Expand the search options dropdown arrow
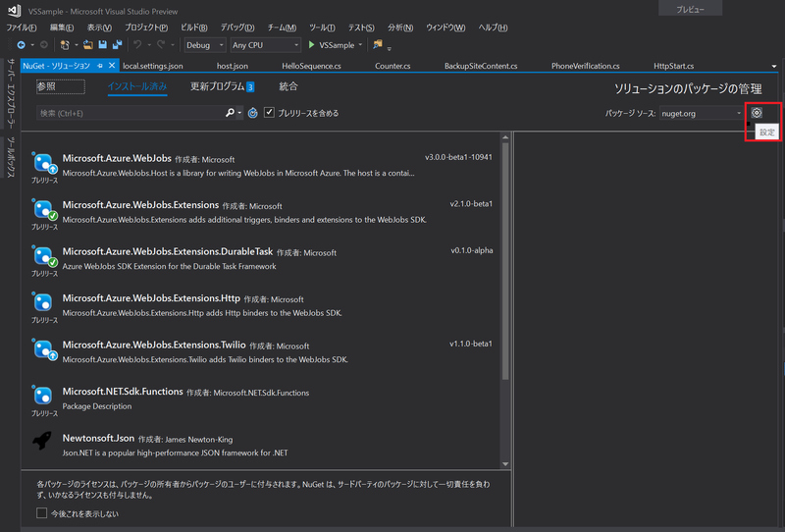Viewport: 785px width, 532px height. coord(239,113)
